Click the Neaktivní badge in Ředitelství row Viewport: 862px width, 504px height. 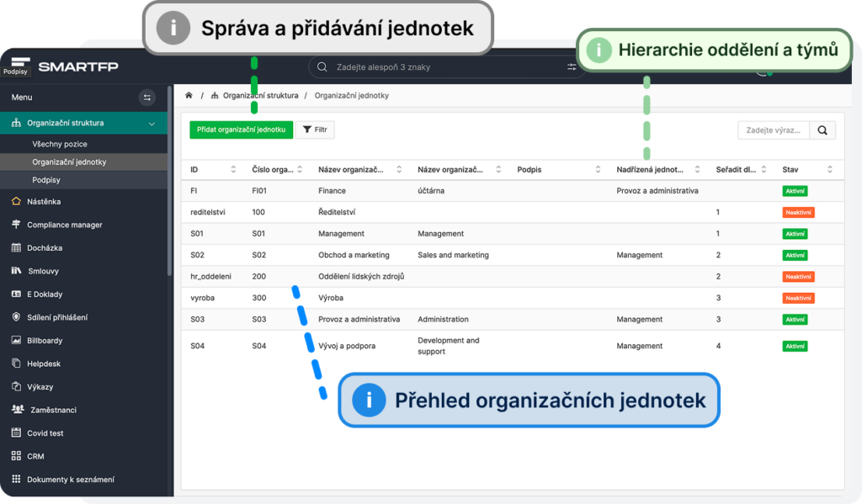798,212
